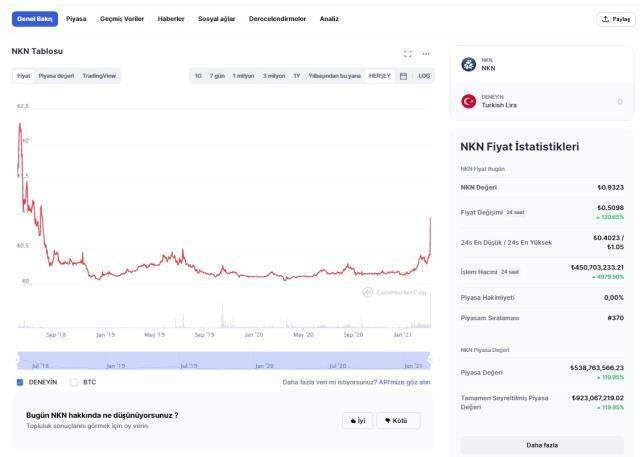Click the left handle of range slider
Viewport: 640px width, 457px height.
coord(18,360)
